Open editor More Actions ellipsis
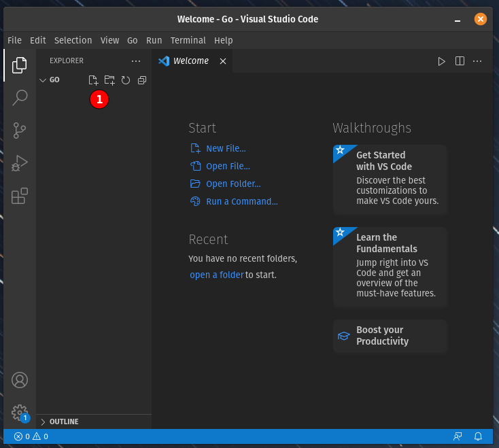The width and height of the screenshot is (499, 448). click(x=477, y=61)
